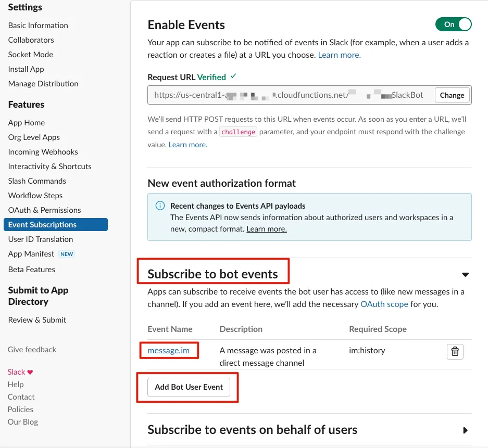Open the message.im event link
Viewport: 488px width, 448px height.
point(168,351)
